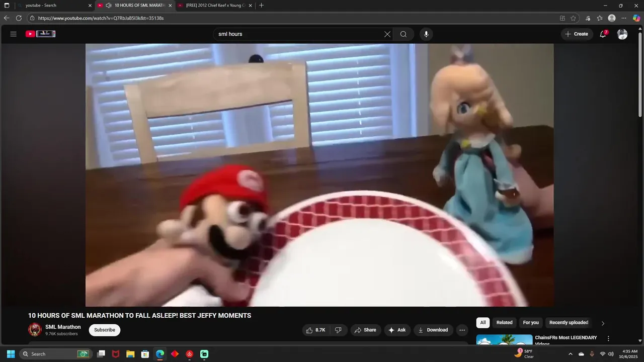Share this video
The image size is (644, 362).
(366, 330)
